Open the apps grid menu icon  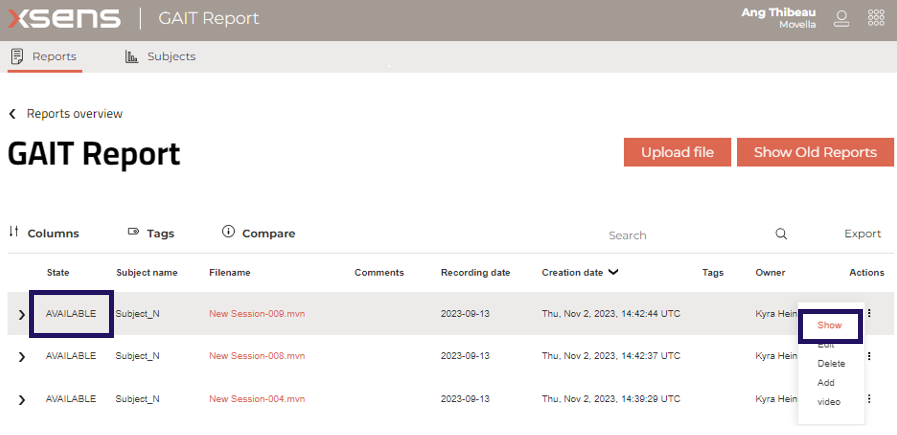876,18
